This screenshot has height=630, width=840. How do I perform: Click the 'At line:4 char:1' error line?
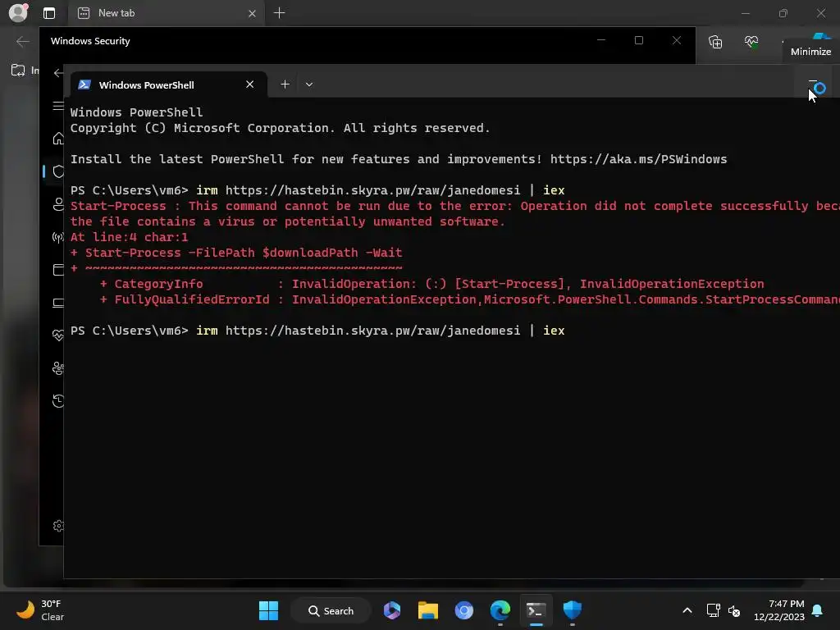tap(129, 237)
